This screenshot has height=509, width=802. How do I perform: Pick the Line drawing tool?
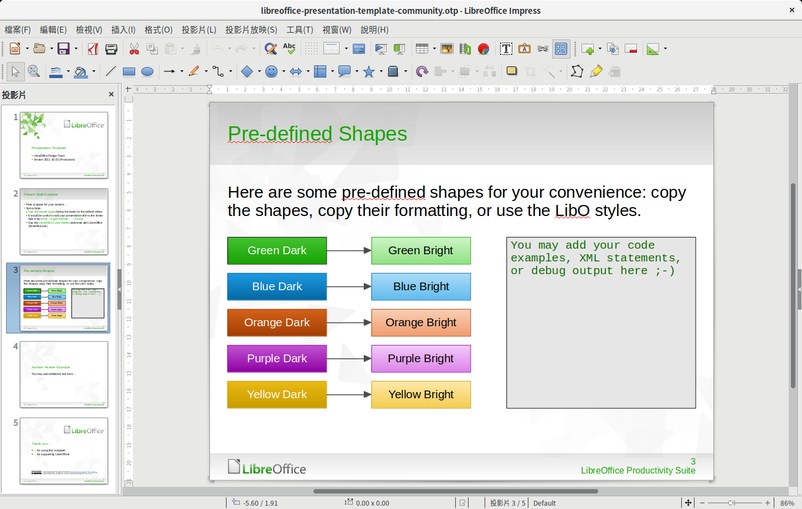[x=110, y=72]
